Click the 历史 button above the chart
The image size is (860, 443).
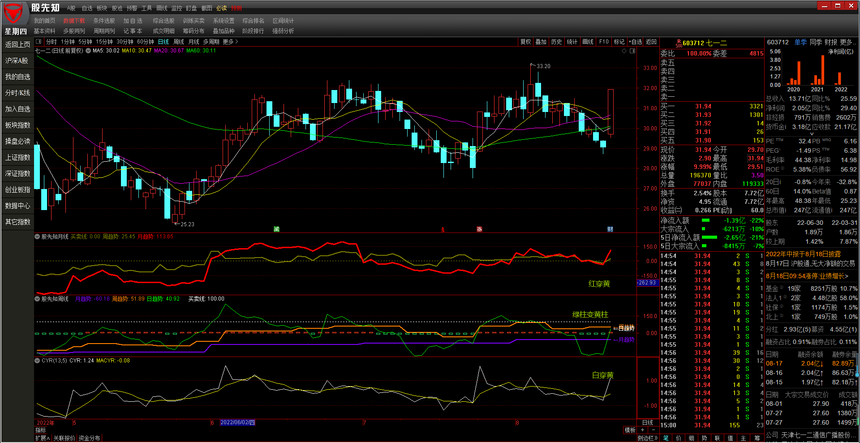tap(556, 42)
